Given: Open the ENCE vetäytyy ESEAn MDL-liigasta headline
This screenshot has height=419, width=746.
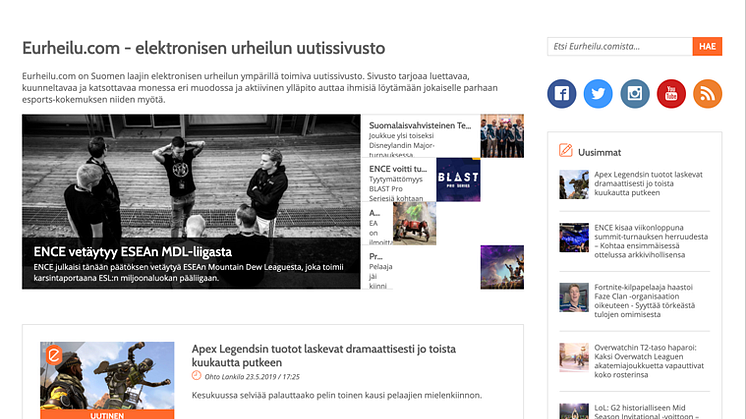Looking at the screenshot, I should click(132, 252).
